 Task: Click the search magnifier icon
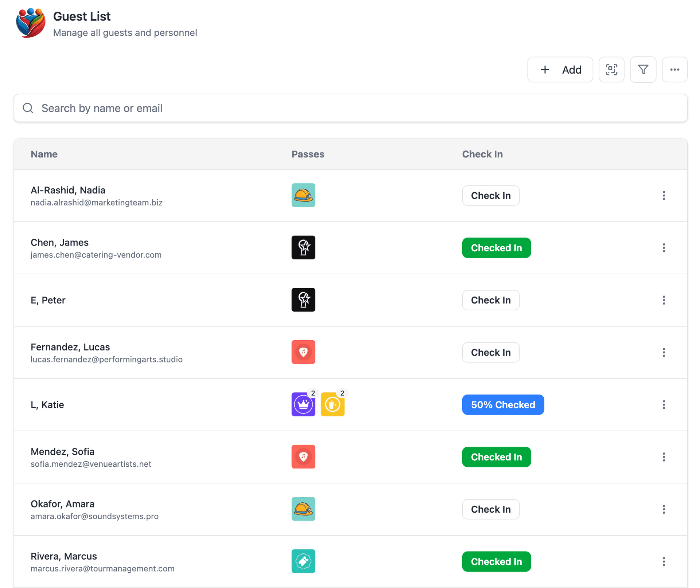28,108
